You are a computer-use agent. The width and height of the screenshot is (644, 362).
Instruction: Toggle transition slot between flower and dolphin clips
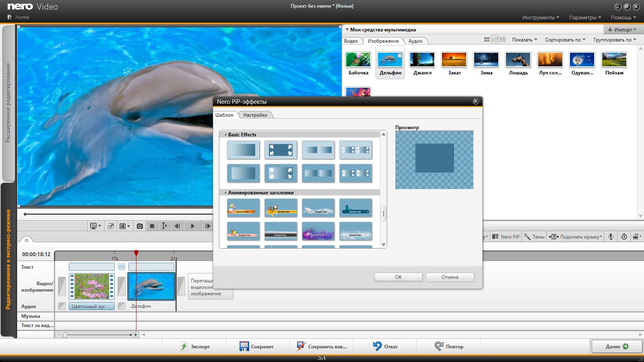[121, 286]
